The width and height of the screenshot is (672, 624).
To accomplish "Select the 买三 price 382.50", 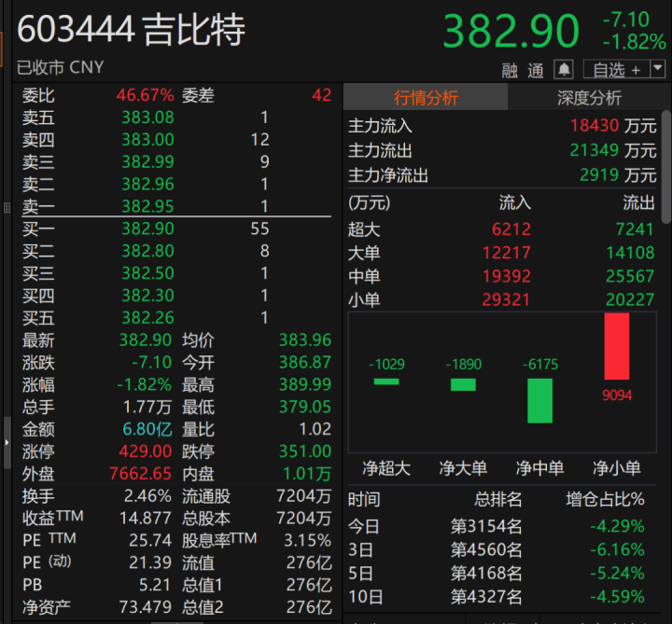I will pyautogui.click(x=147, y=273).
